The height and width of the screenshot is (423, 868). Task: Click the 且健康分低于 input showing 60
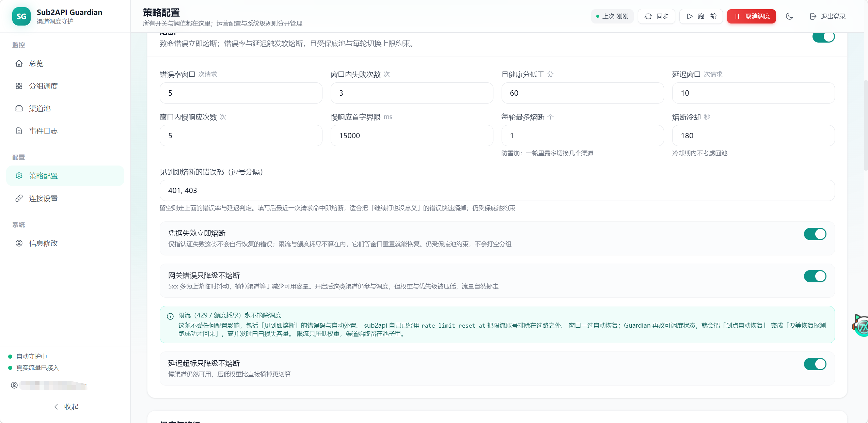coord(582,93)
